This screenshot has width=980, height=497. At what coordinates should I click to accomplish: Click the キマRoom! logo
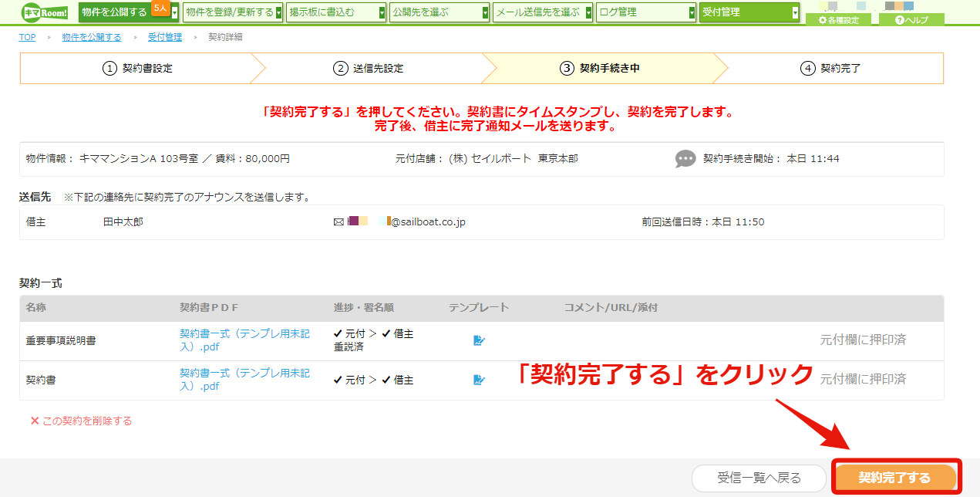[44, 12]
